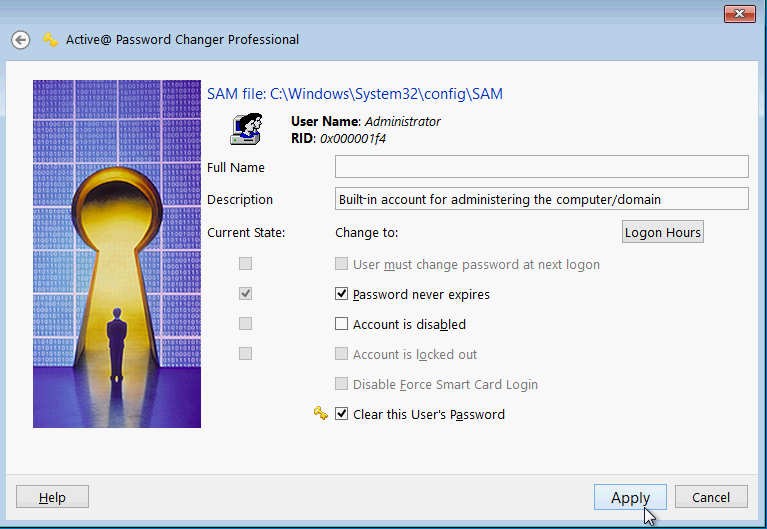Screen dimensions: 767x529
Task: Click the key icon in title bar
Action: coord(50,40)
